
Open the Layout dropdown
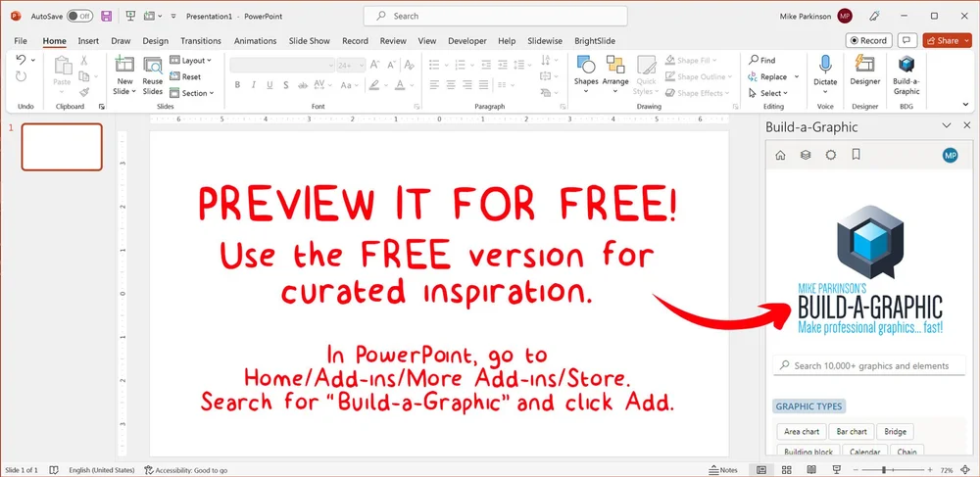coord(191,61)
